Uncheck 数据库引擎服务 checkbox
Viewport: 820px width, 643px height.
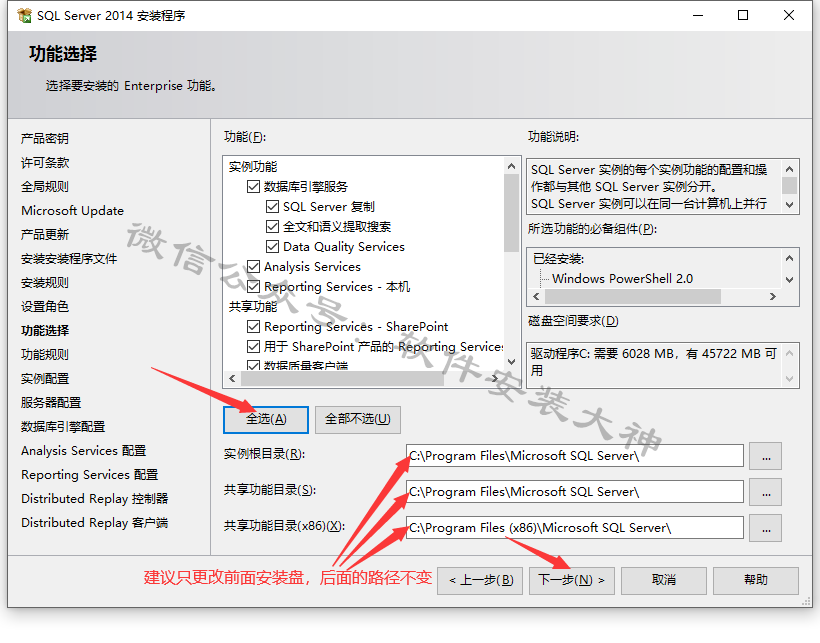(254, 187)
